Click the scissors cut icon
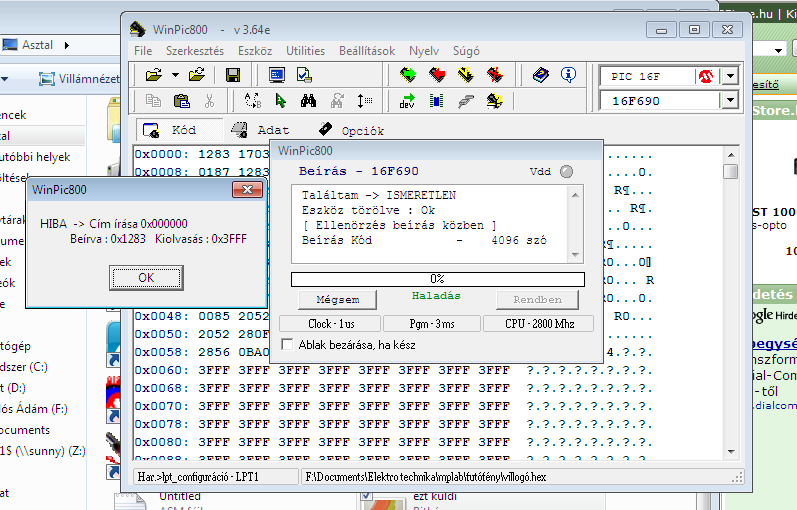 coord(209,101)
